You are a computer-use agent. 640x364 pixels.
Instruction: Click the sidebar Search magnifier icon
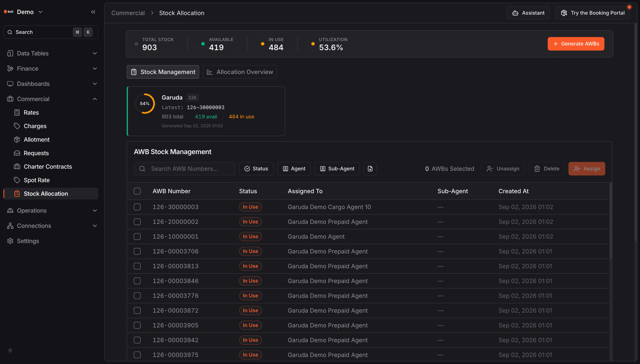[x=10, y=32]
